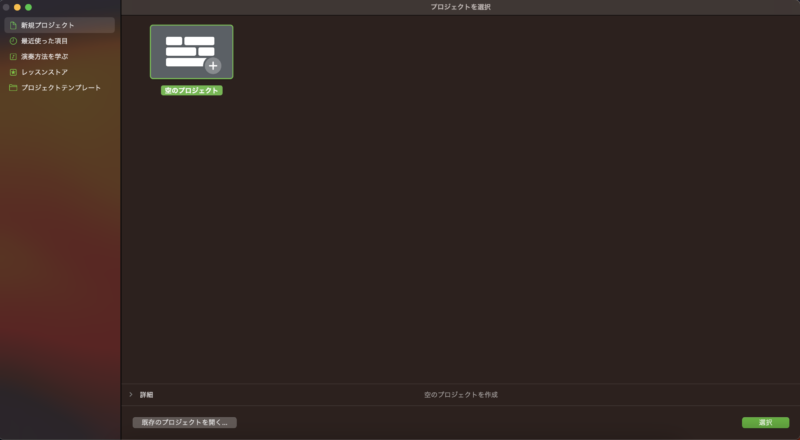Expand the 詳細 disclosure triangle
Screen dimensions: 800x440
click(131, 395)
